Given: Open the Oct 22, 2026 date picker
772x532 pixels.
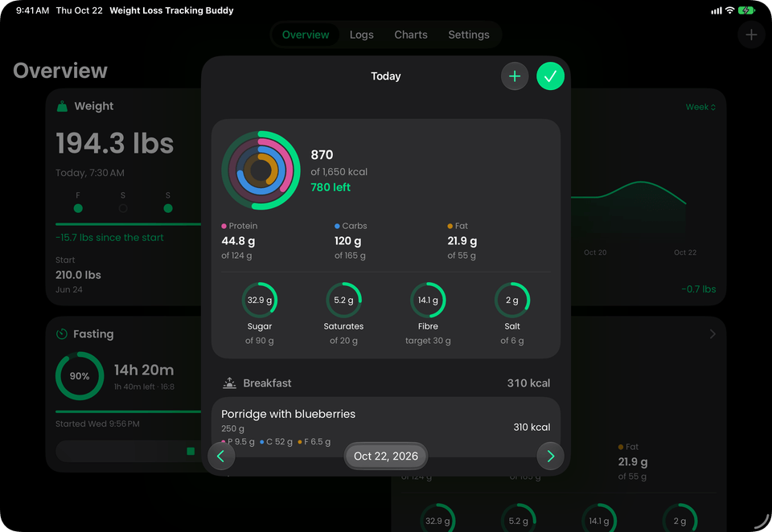Looking at the screenshot, I should (x=385, y=456).
